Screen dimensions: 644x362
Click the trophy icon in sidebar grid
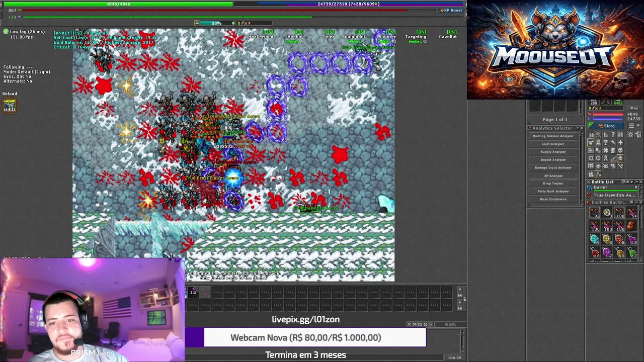point(605,142)
